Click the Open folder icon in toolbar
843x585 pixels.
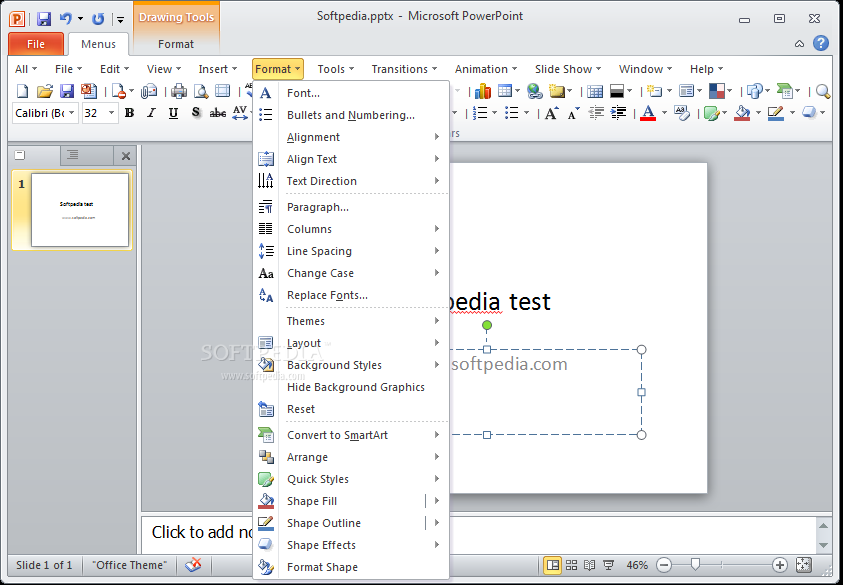45,91
